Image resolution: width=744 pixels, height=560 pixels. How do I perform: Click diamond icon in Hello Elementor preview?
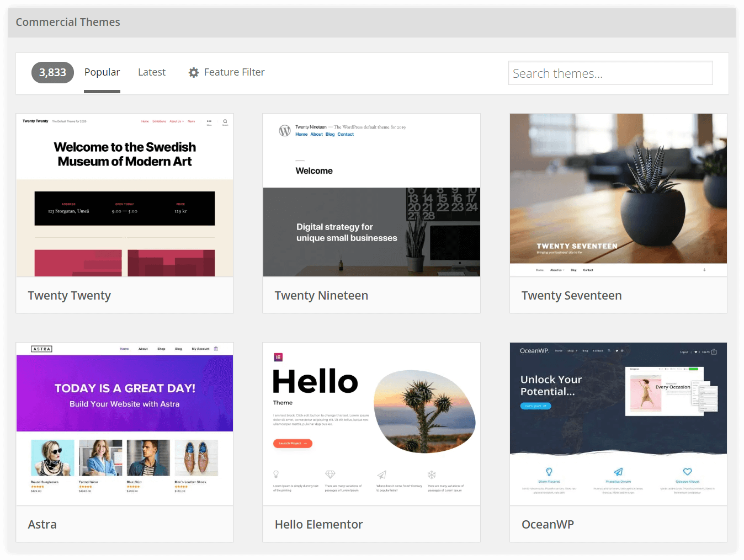click(x=330, y=474)
